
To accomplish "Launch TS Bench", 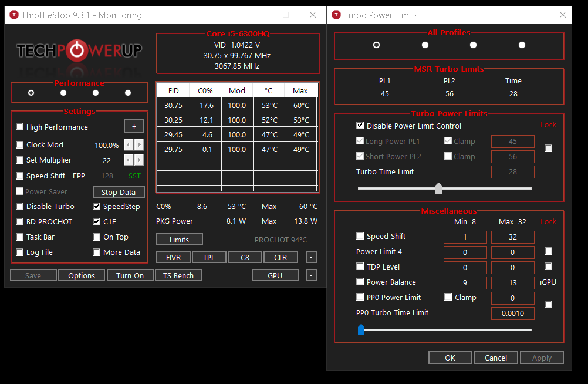I will pyautogui.click(x=178, y=275).
